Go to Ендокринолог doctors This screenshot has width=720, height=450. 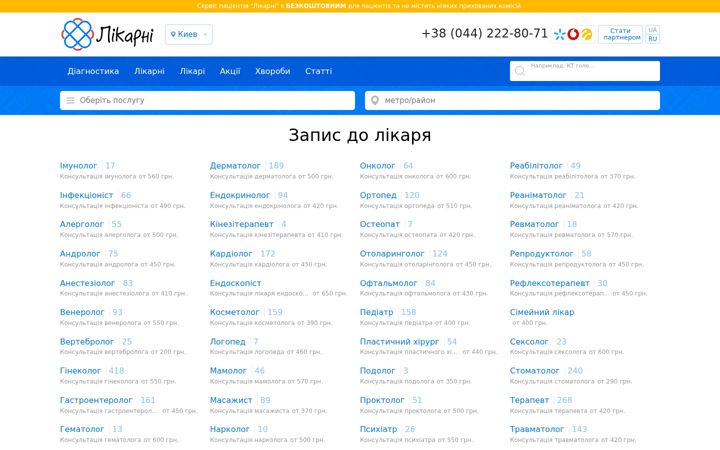click(240, 195)
